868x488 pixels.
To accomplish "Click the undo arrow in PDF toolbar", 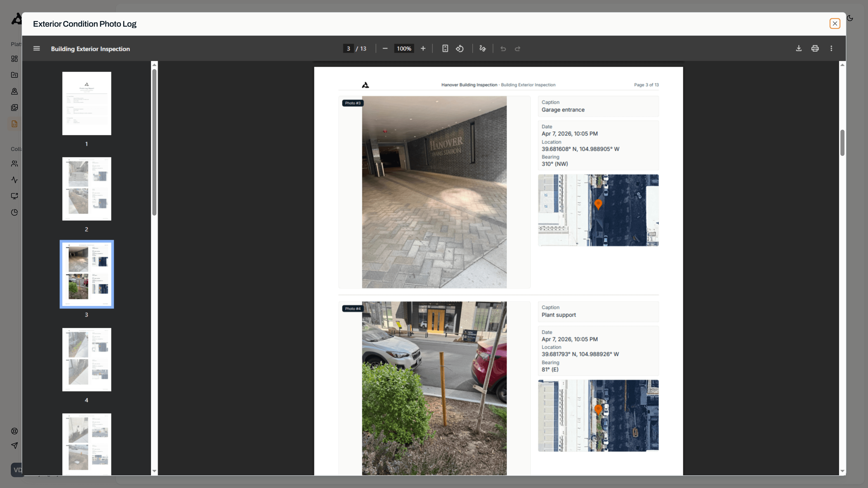I will [503, 49].
